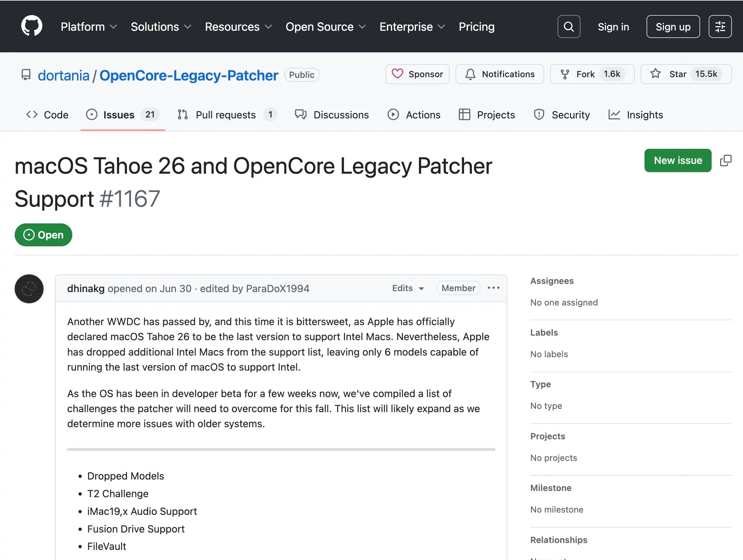Open the three-dots comment options menu

point(493,288)
